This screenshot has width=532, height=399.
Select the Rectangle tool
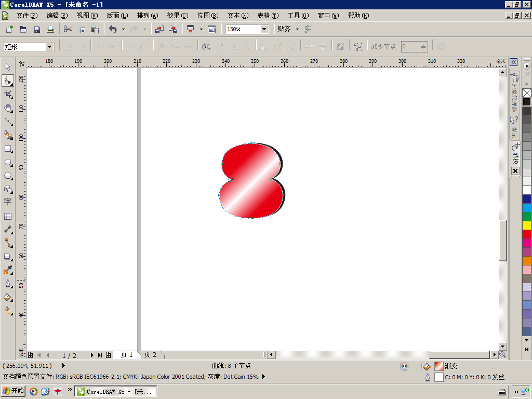point(8,149)
